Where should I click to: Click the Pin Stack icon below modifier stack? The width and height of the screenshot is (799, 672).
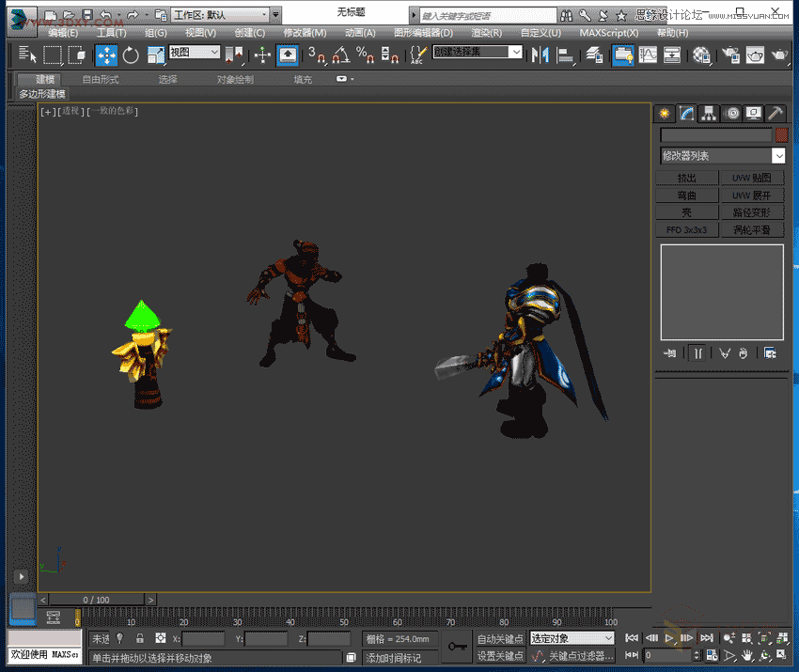[x=670, y=353]
